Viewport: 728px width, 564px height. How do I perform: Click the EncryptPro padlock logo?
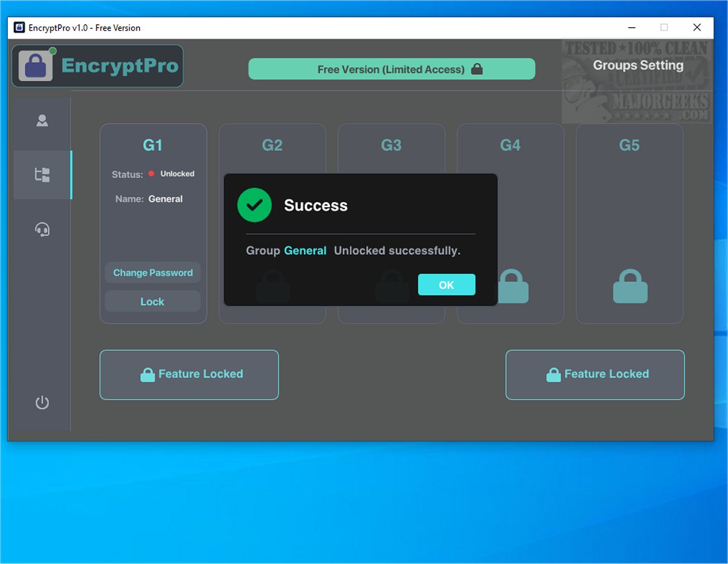point(35,66)
